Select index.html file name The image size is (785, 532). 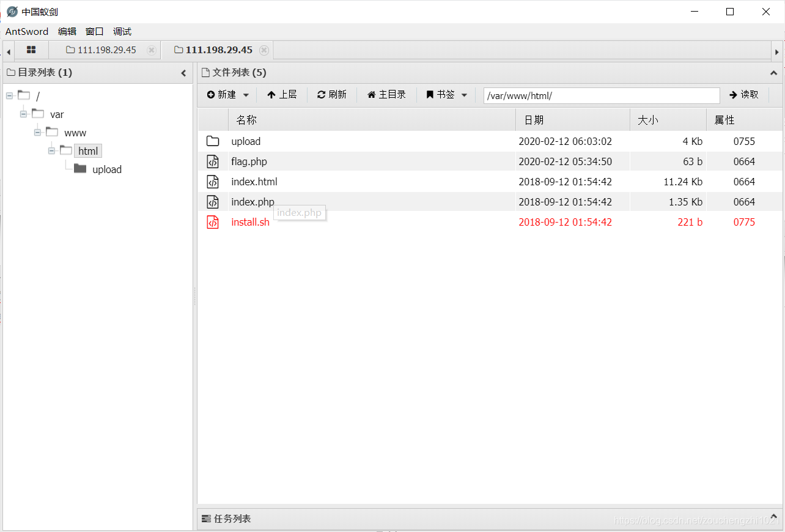coord(254,182)
